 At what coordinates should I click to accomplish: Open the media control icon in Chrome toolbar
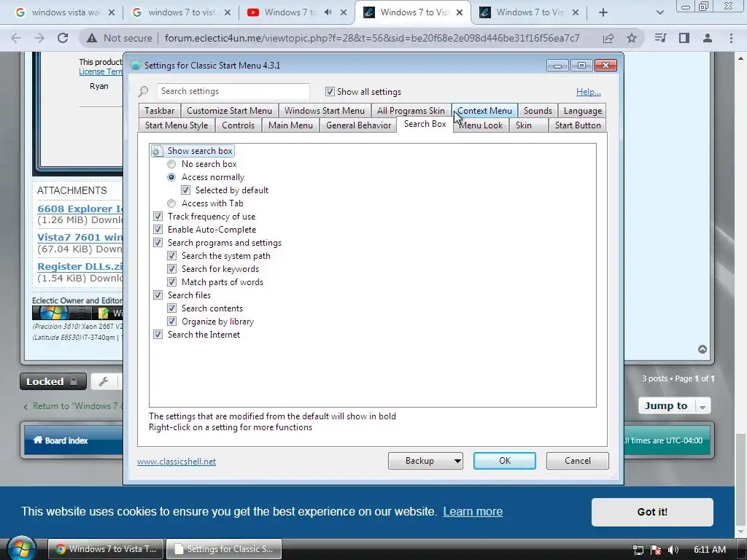tap(660, 38)
